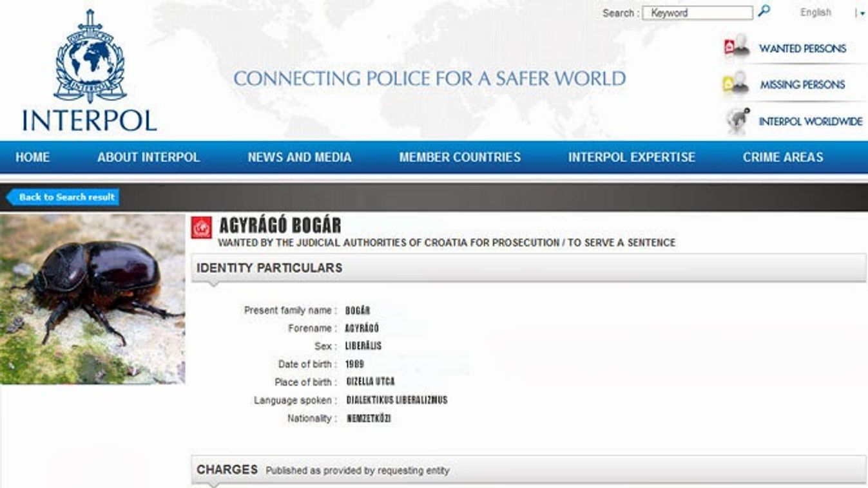Screen dimensions: 868x488
Task: Open the MISSING PERSONS link
Action: click(802, 84)
